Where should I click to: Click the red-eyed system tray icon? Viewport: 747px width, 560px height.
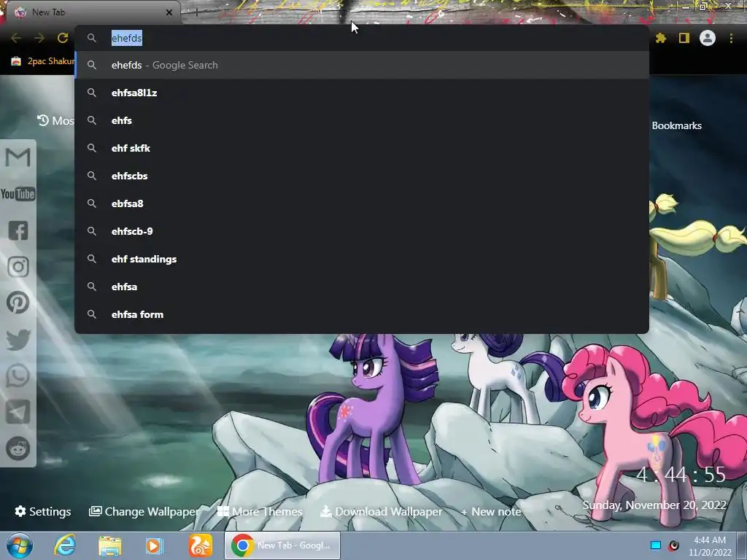(x=673, y=545)
